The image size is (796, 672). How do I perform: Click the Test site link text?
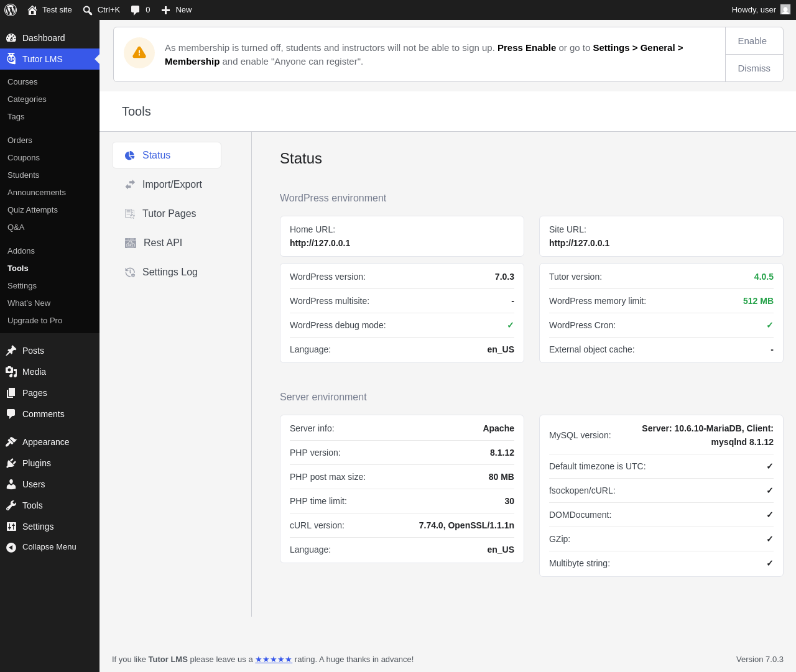[57, 10]
